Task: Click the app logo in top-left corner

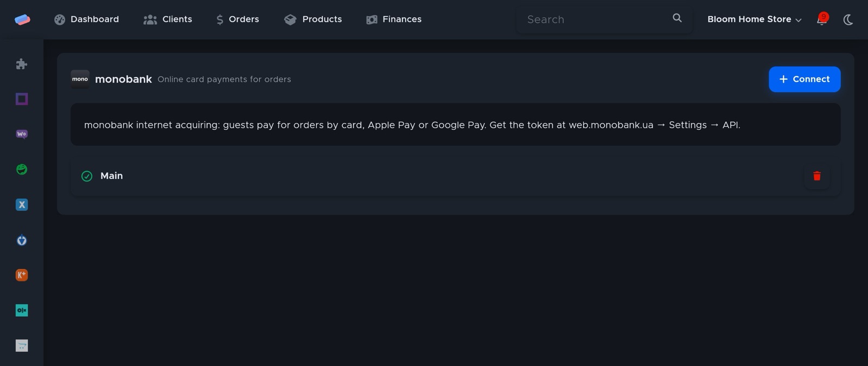Action: click(x=22, y=20)
